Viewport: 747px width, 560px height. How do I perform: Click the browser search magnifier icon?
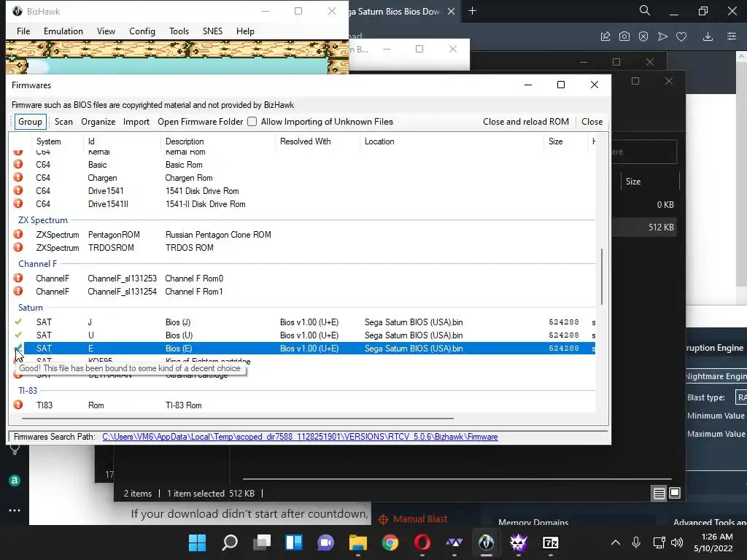pyautogui.click(x=645, y=10)
